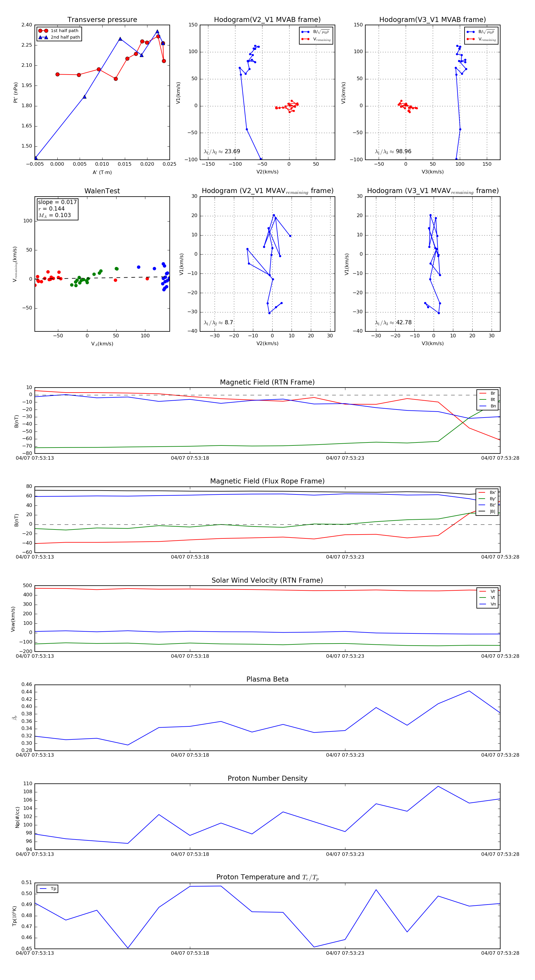Screen dimensions: 535x980
Task: Select the "Vr" legend entry
Action: click(488, 592)
